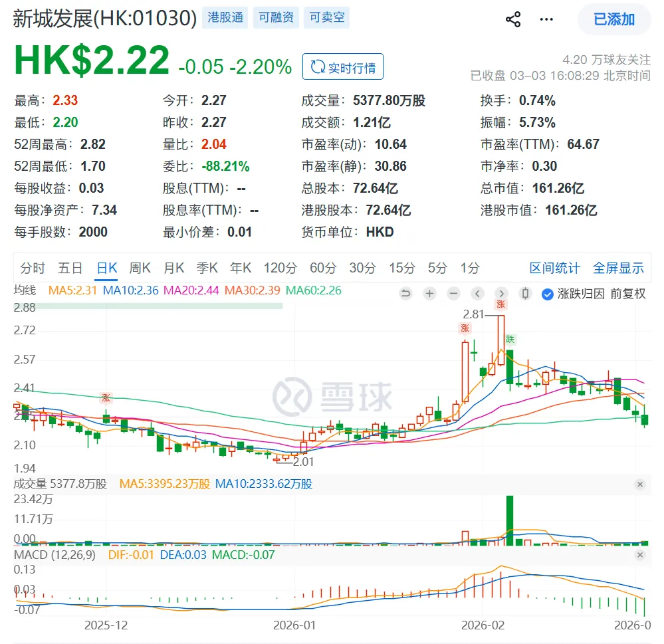Click the 4.20 万球友关注 text
This screenshot has width=664, height=644.
pos(606,60)
